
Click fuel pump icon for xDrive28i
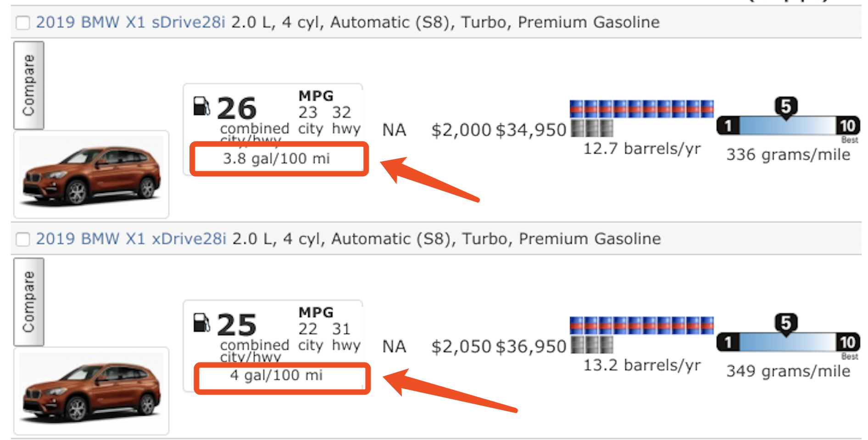coord(201,322)
